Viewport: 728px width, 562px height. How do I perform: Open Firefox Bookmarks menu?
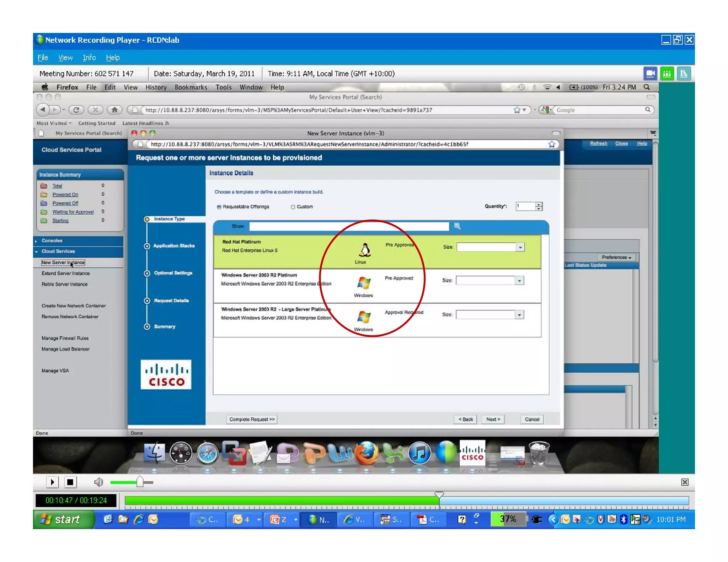[x=191, y=87]
